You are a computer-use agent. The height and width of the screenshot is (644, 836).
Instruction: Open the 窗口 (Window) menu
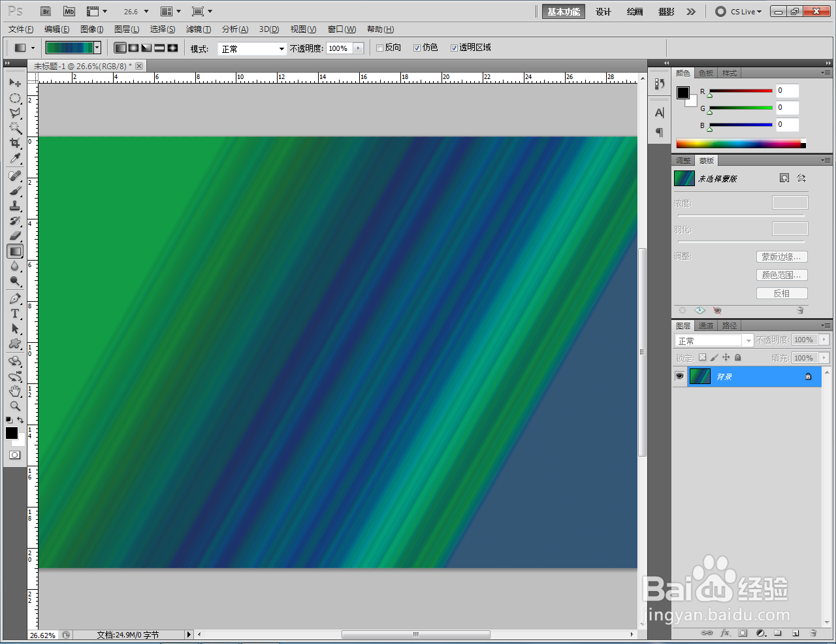[342, 29]
